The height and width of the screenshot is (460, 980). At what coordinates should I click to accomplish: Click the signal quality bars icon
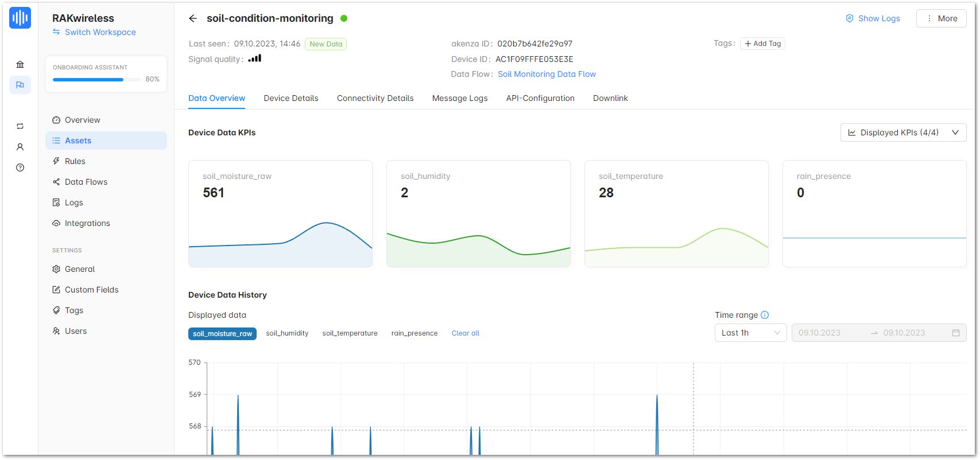click(x=255, y=59)
